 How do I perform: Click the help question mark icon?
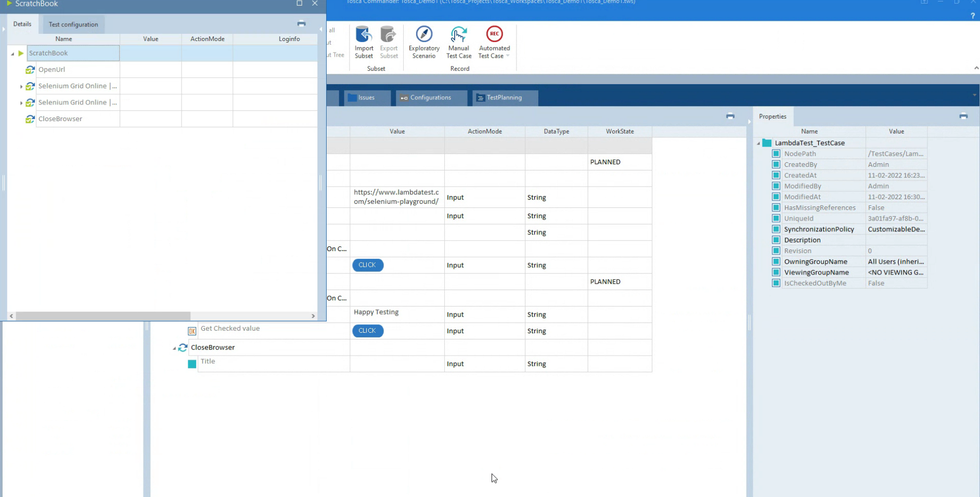pos(972,16)
